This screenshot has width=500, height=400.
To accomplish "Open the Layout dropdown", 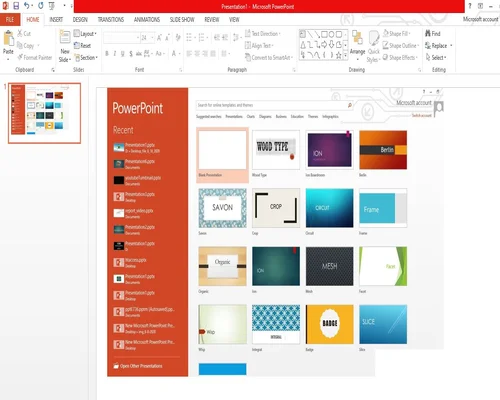I will click(85, 33).
